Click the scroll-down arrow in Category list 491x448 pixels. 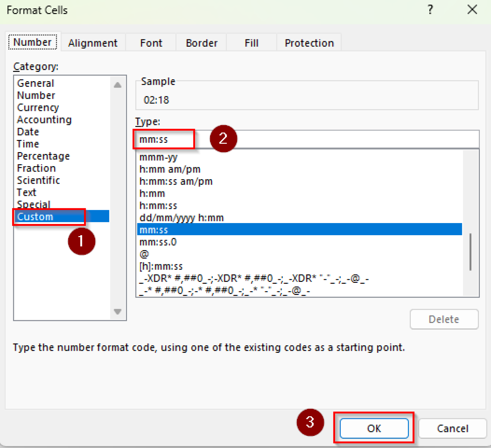point(117,312)
